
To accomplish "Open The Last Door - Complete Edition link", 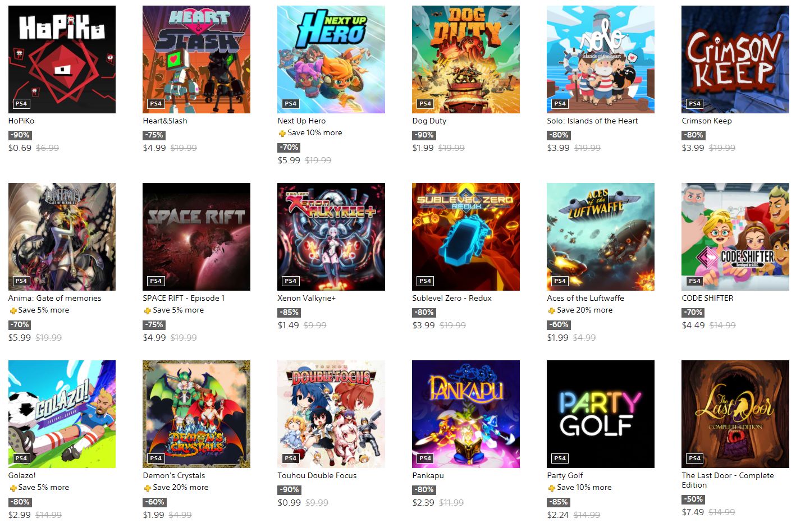I will pyautogui.click(x=728, y=480).
